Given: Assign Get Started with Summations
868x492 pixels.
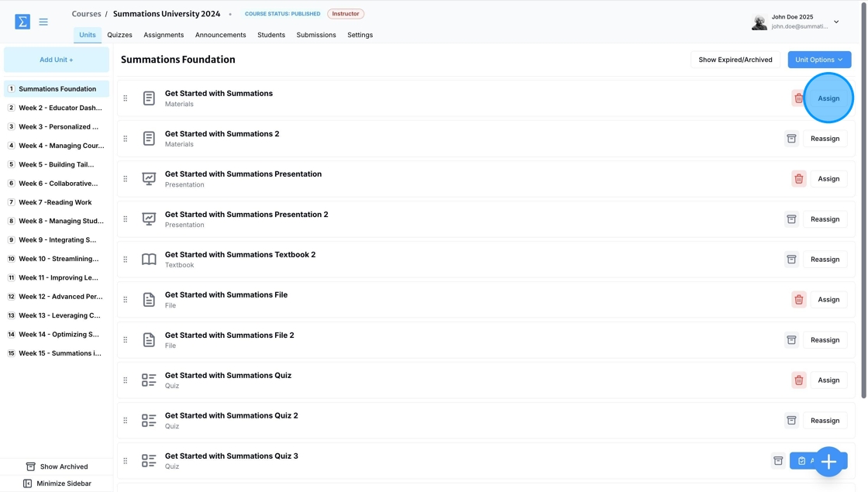Looking at the screenshot, I should tap(828, 98).
